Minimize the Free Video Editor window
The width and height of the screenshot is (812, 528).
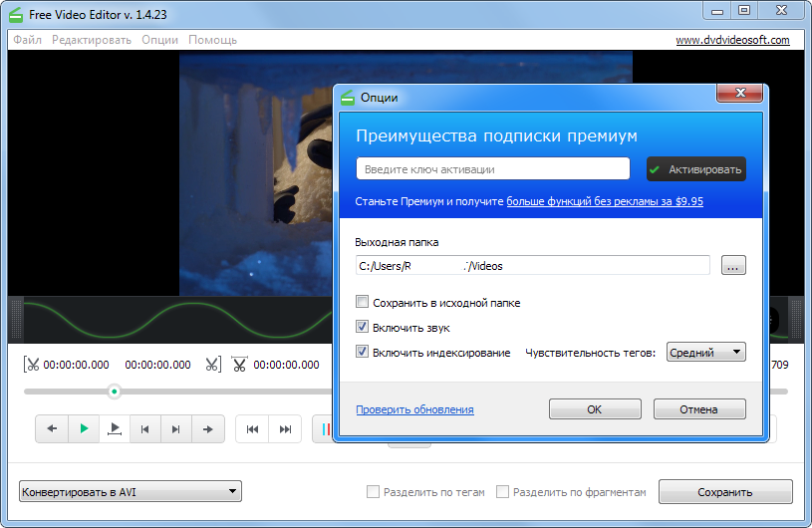point(717,10)
